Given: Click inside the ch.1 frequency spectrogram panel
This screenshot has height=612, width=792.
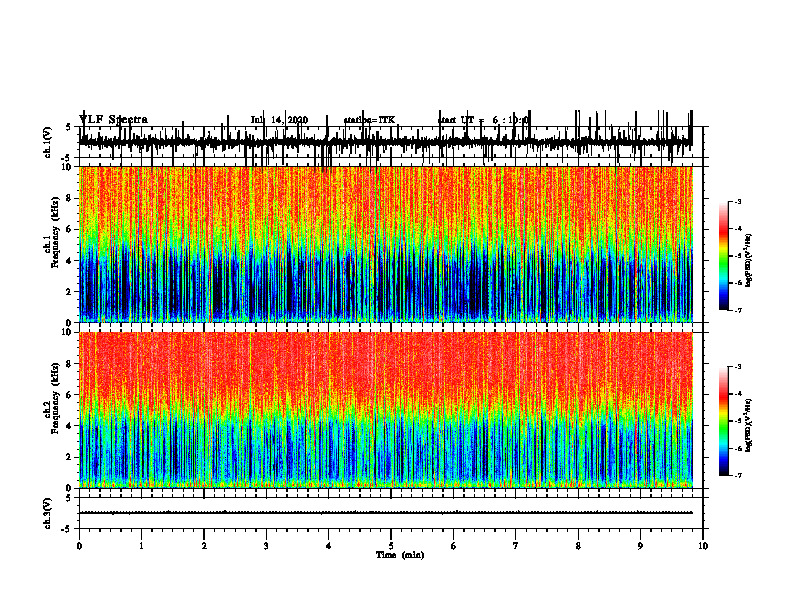Looking at the screenshot, I should pyautogui.click(x=386, y=244).
